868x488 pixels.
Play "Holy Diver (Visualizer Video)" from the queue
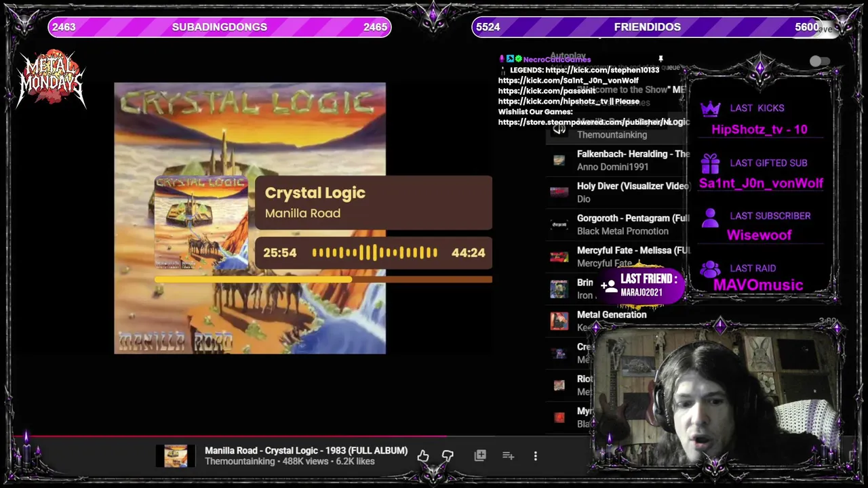[633, 186]
